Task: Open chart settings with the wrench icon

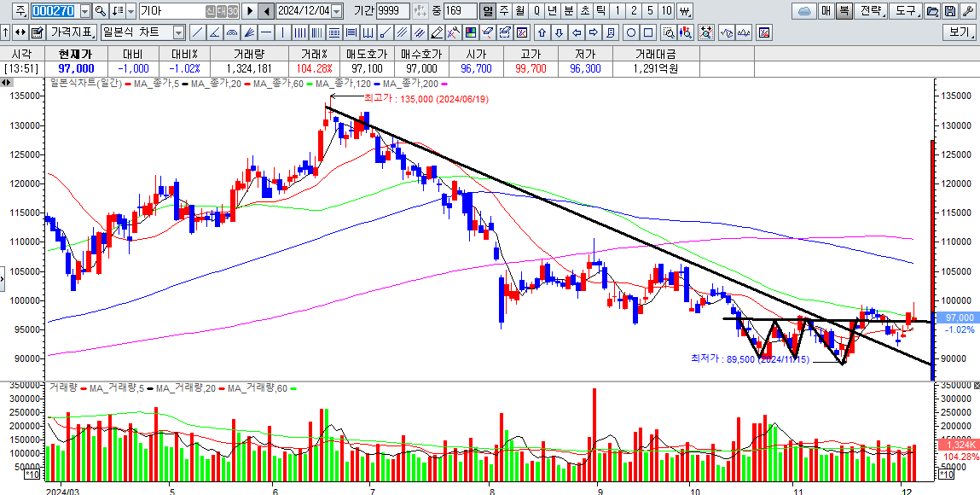Action: (x=966, y=11)
